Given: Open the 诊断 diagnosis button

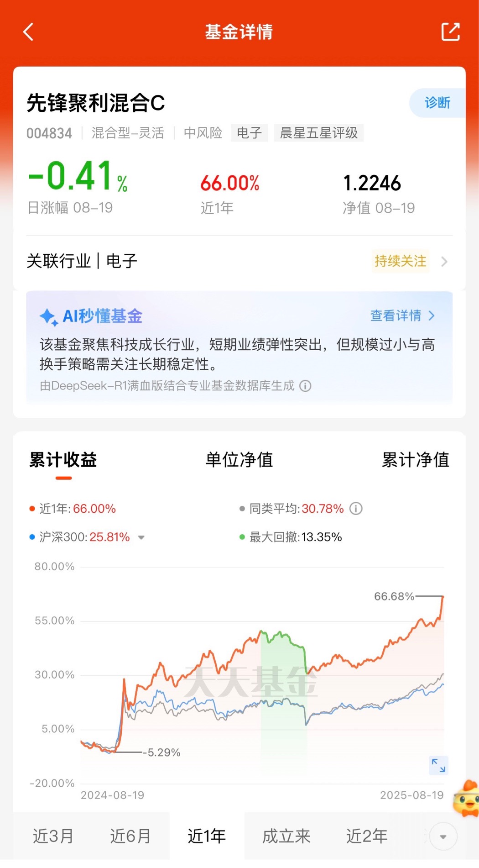Looking at the screenshot, I should click(x=437, y=103).
